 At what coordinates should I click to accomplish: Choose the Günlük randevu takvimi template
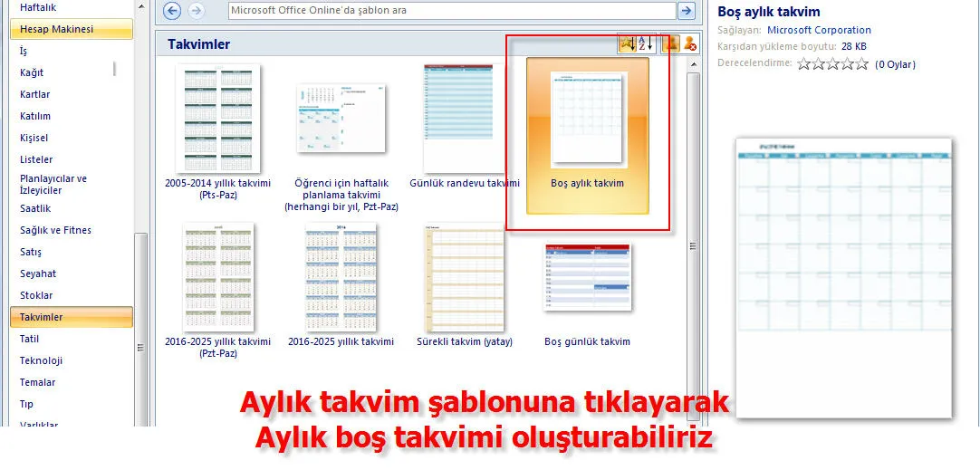[x=465, y=120]
